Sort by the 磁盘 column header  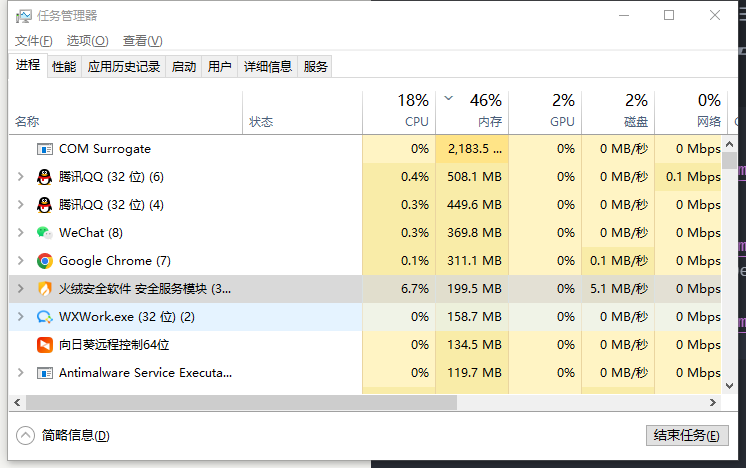point(618,113)
